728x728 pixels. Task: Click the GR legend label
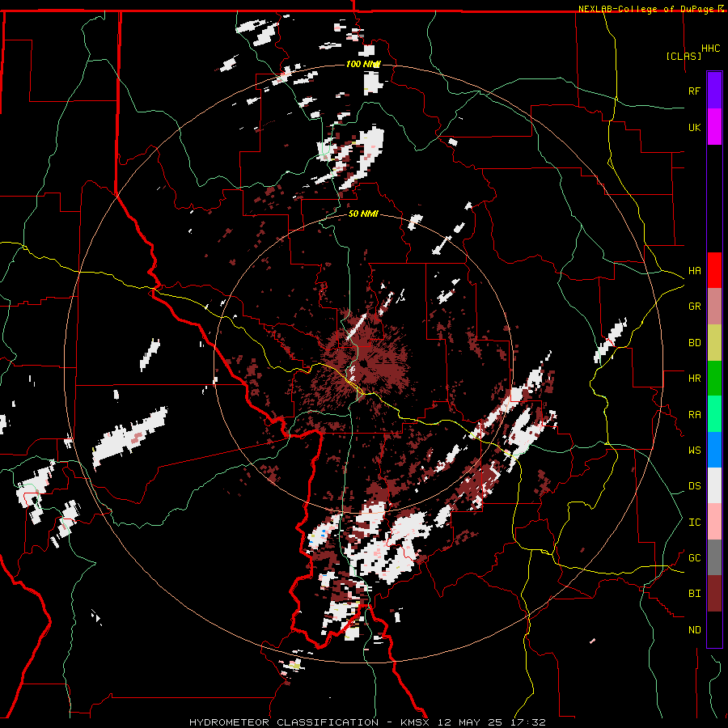(x=695, y=306)
